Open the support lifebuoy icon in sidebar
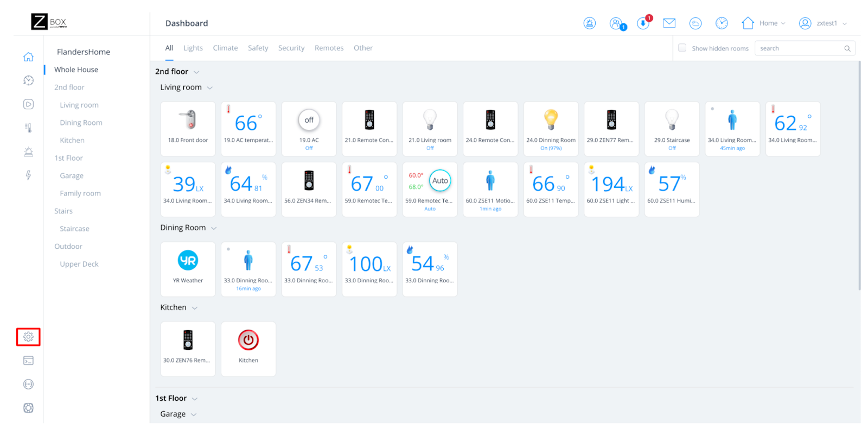The width and height of the screenshot is (868, 441). click(28, 408)
